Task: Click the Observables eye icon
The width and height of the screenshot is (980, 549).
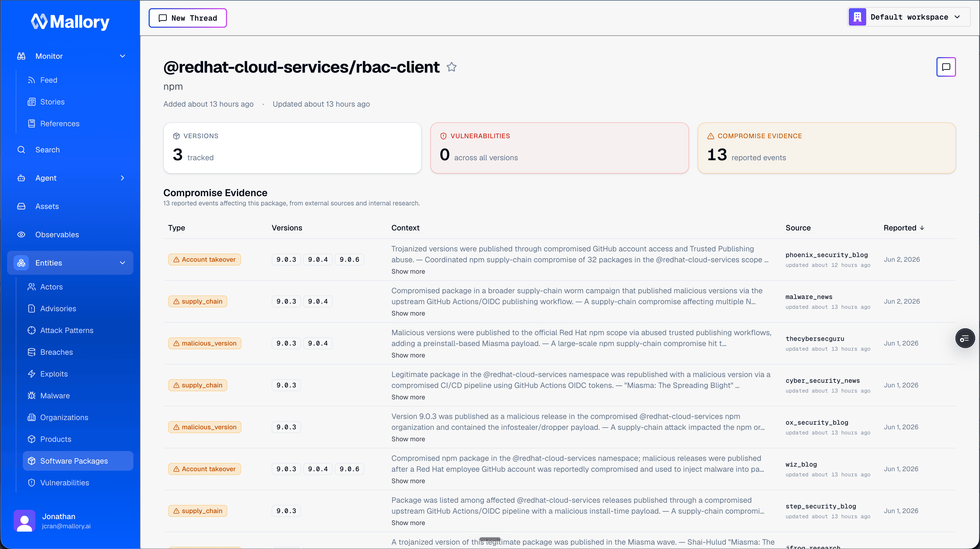Action: (x=21, y=235)
